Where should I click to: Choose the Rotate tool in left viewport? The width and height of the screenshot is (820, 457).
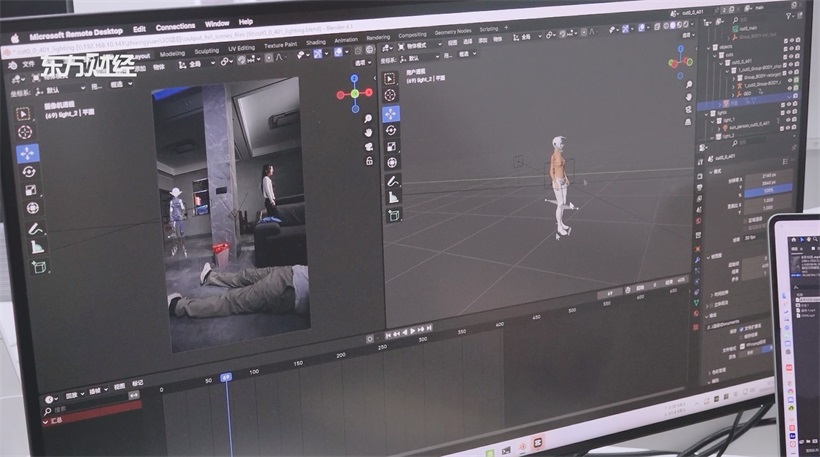[28, 172]
